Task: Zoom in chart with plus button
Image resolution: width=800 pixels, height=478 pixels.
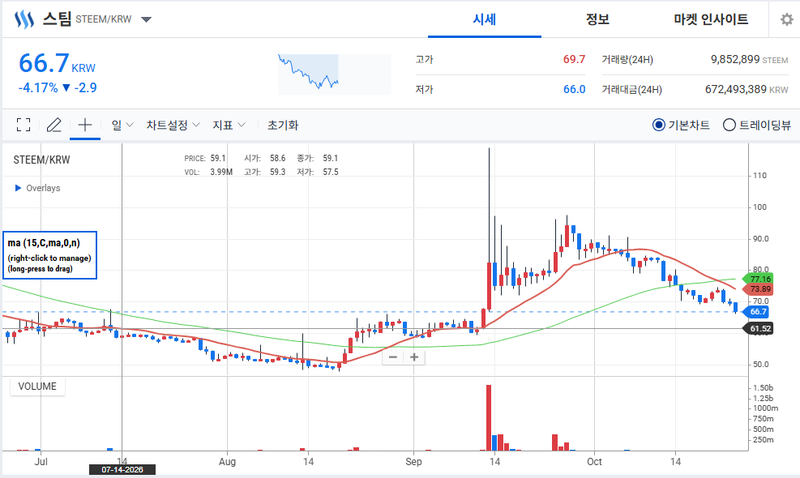Action: pyautogui.click(x=414, y=357)
